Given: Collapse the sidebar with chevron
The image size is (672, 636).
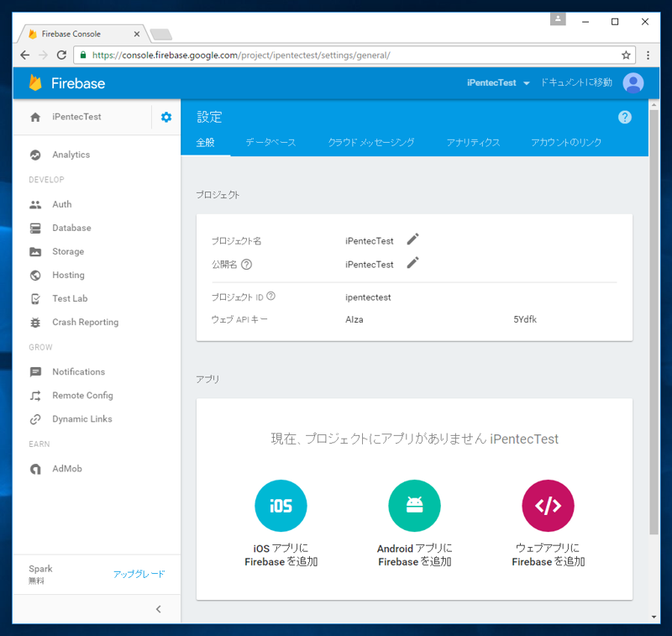Looking at the screenshot, I should [x=159, y=609].
